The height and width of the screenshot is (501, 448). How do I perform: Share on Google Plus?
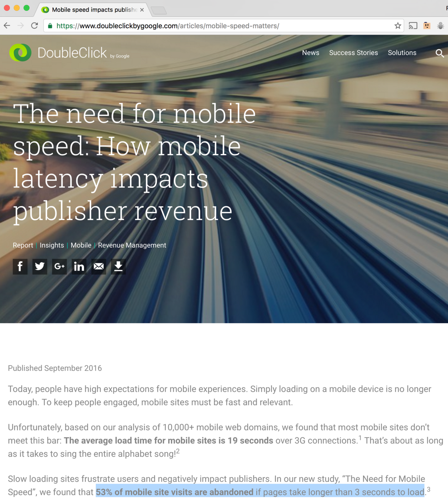[59, 266]
